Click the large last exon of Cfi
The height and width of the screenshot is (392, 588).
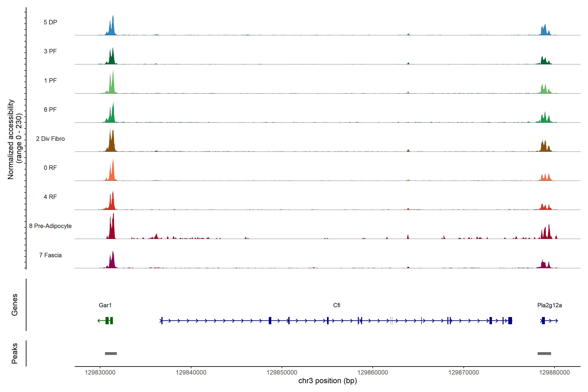[x=510, y=320]
